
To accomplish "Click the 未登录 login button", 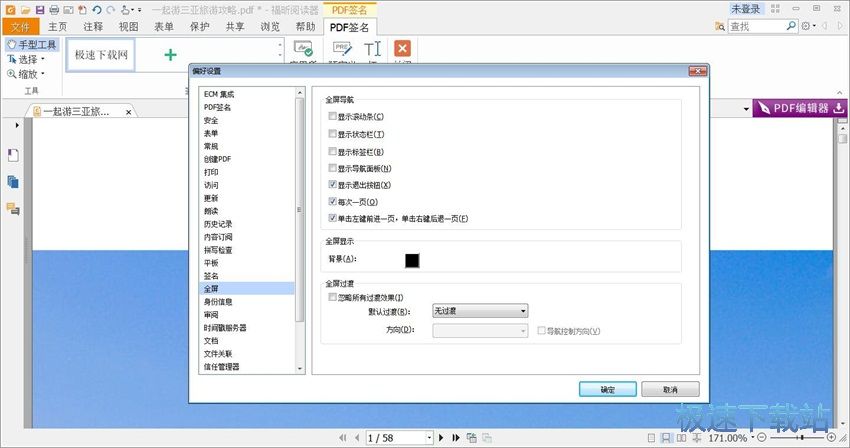I will [x=746, y=9].
